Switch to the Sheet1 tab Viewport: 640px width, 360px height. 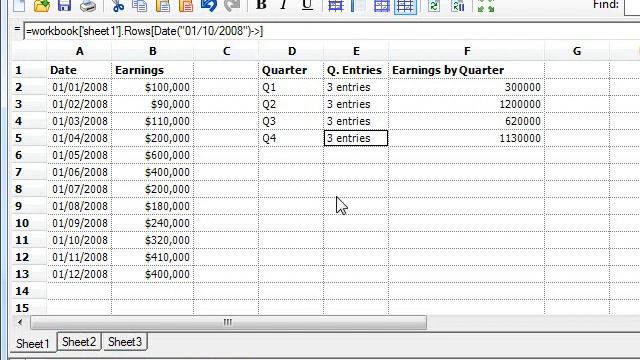33,344
